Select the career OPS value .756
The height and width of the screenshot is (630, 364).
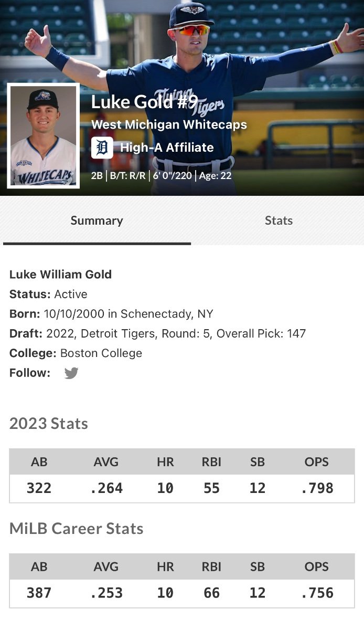pos(317,593)
